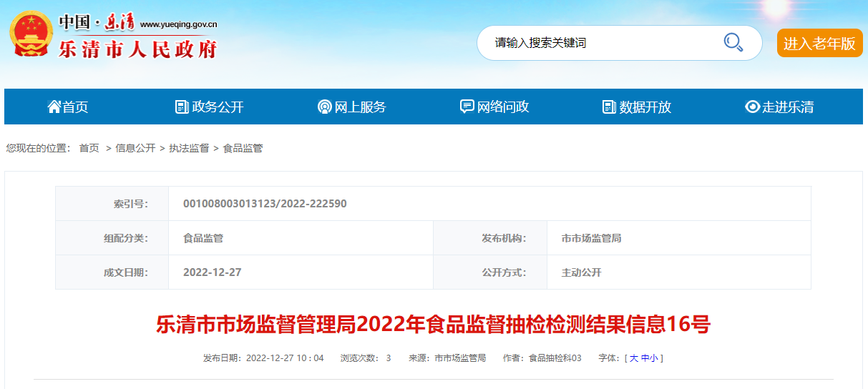
Task: Click 首页 in the breadcrumb trail
Action: coord(89,148)
